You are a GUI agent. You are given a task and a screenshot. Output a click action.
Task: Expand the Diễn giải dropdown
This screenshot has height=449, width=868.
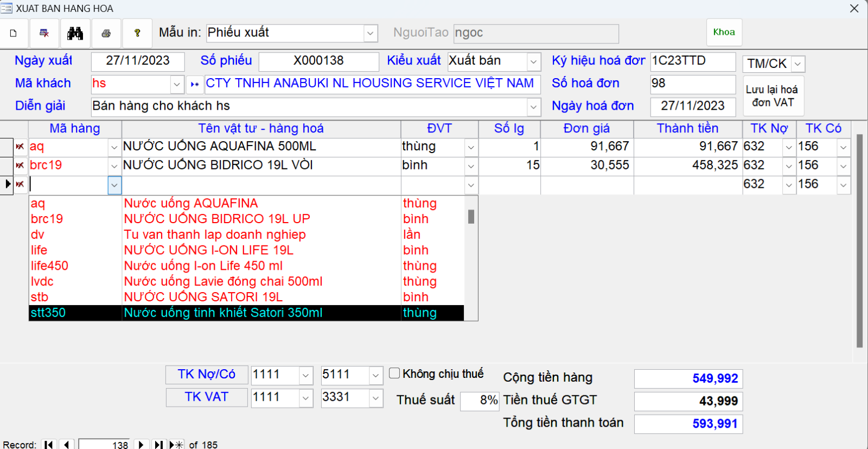point(533,107)
